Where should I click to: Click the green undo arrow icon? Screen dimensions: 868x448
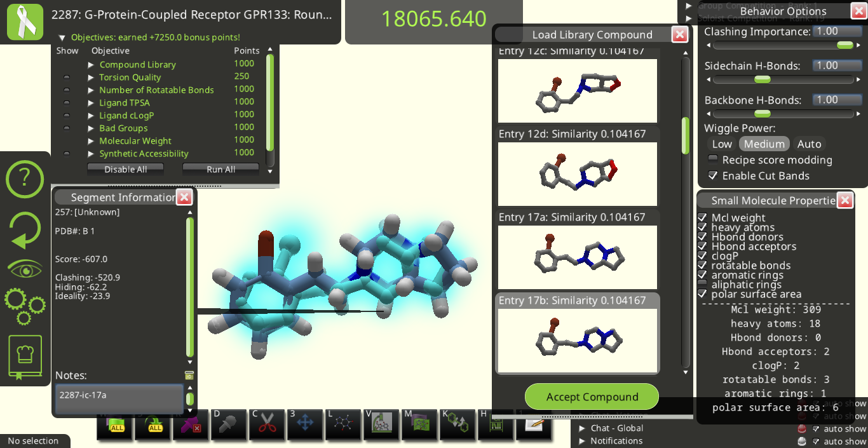pos(25,230)
